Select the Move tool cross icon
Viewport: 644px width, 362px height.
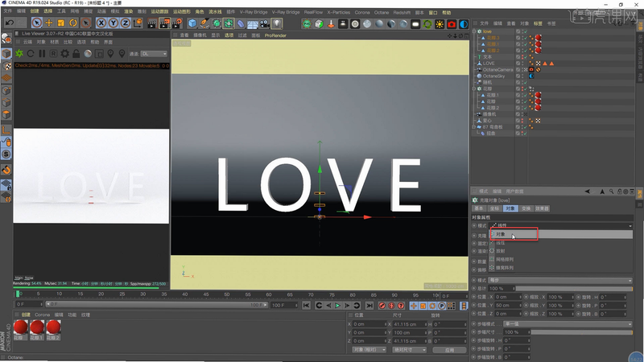click(49, 23)
